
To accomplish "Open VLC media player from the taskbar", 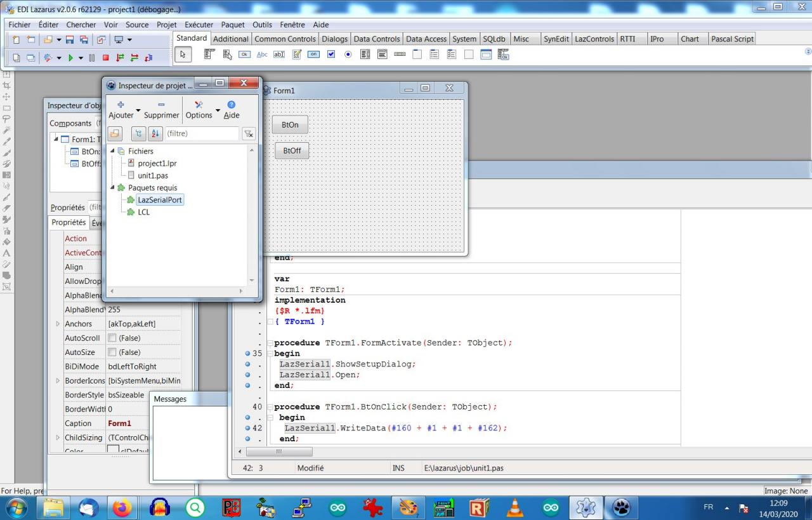I will pyautogui.click(x=515, y=508).
